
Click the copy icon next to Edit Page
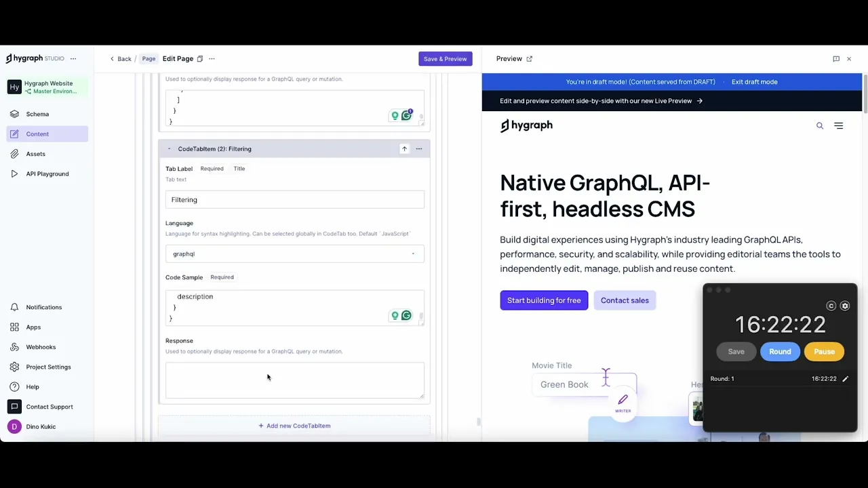click(x=200, y=59)
